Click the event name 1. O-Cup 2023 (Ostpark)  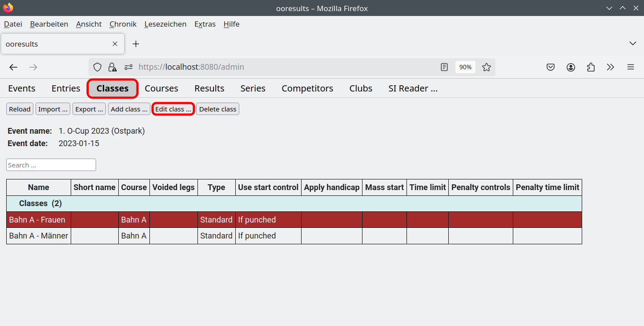[x=102, y=131]
